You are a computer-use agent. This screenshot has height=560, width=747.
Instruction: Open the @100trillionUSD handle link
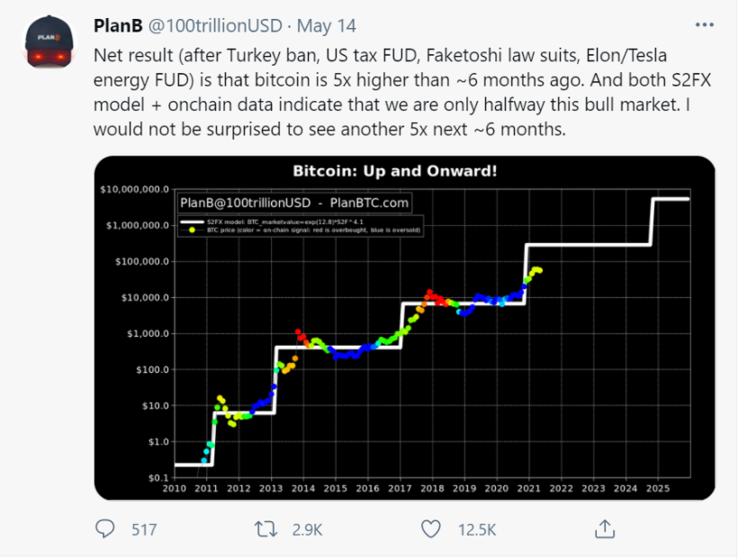click(x=216, y=26)
